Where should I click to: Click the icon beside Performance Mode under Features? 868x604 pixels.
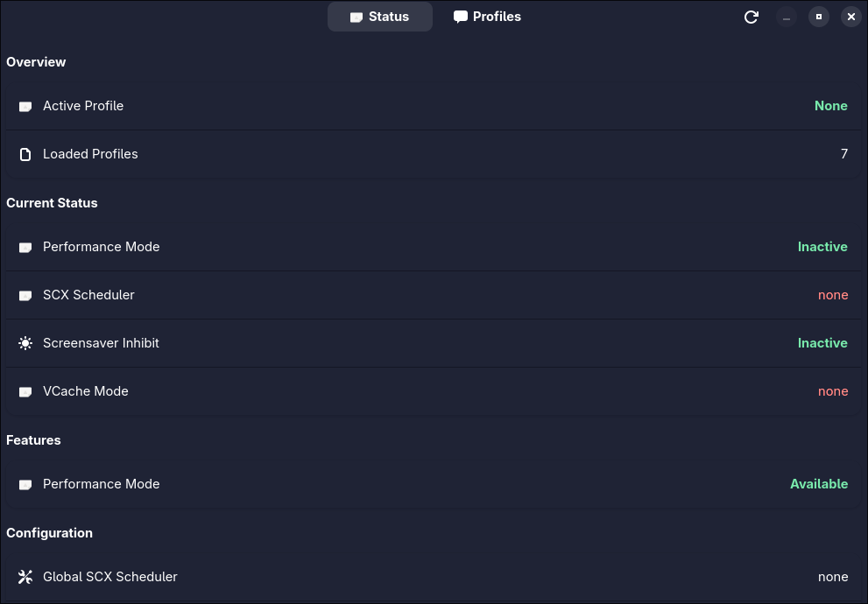tap(25, 485)
